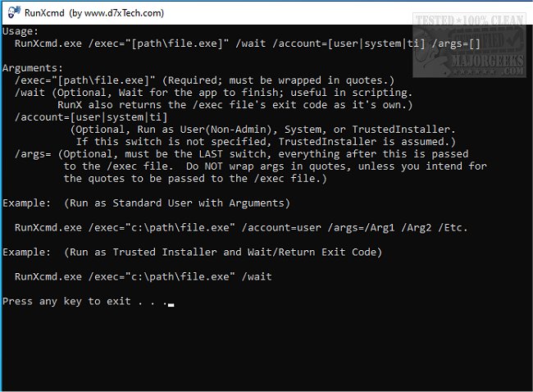Click the "RunXcmd (by www.d7xTech.com)" window title
Image resolution: width=533 pixels, height=392 pixels.
[93, 12]
